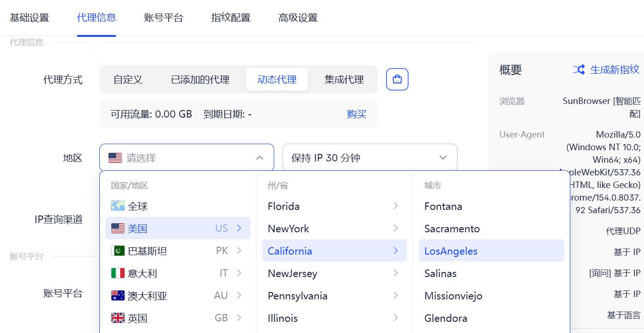Choose NewJersey state
The height and width of the screenshot is (333, 644).
[334, 273]
